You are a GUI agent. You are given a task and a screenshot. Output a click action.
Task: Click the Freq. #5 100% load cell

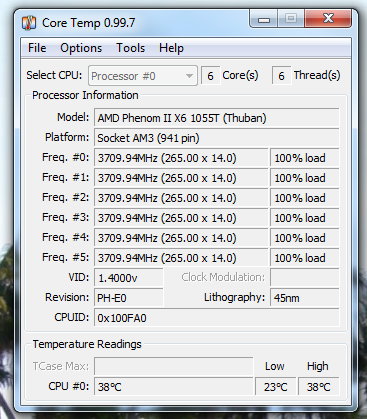click(305, 258)
